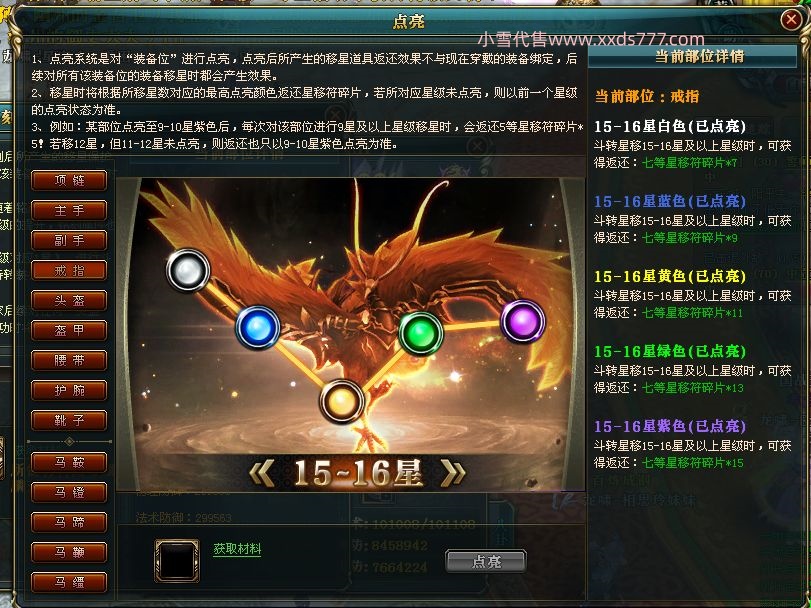
Task: Select the green orb node
Action: pos(420,333)
